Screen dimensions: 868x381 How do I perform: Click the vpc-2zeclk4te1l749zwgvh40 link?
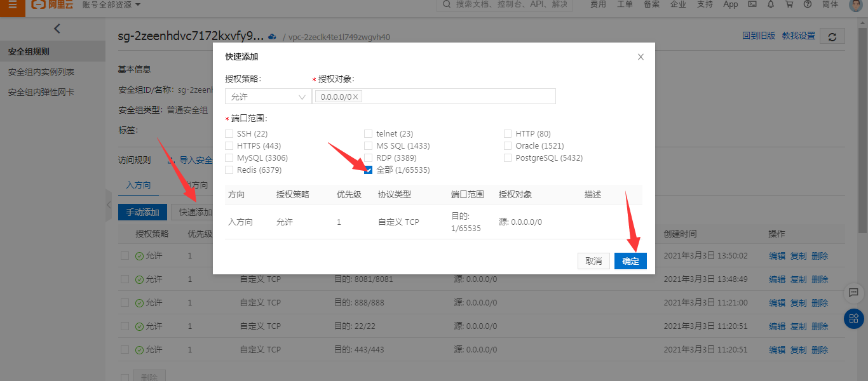point(339,37)
